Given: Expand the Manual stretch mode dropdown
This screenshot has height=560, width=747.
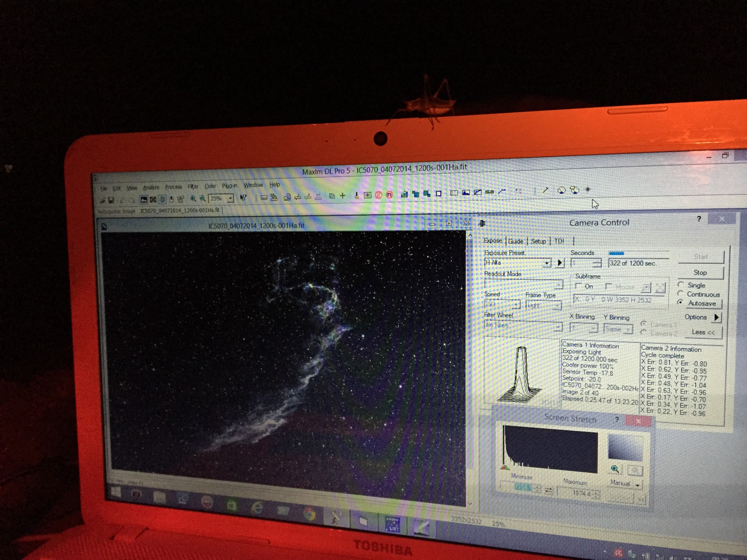Looking at the screenshot, I should coord(637,485).
